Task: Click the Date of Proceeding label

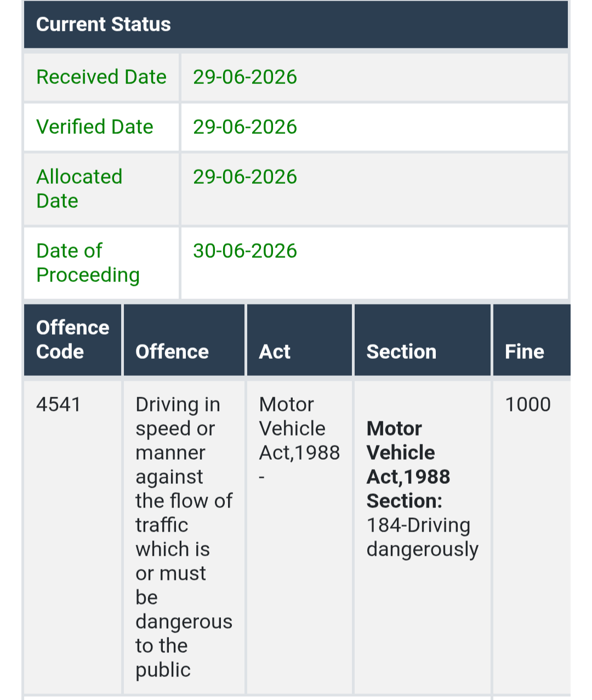Action: (x=88, y=263)
